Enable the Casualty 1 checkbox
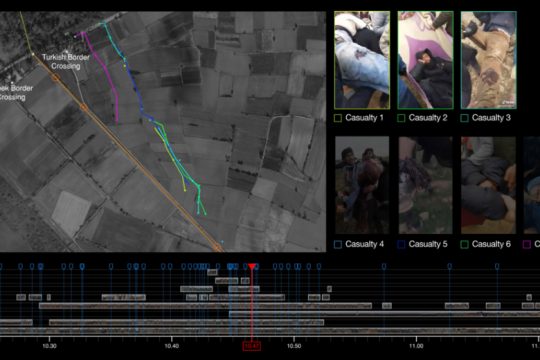The height and width of the screenshot is (360, 540). (338, 118)
